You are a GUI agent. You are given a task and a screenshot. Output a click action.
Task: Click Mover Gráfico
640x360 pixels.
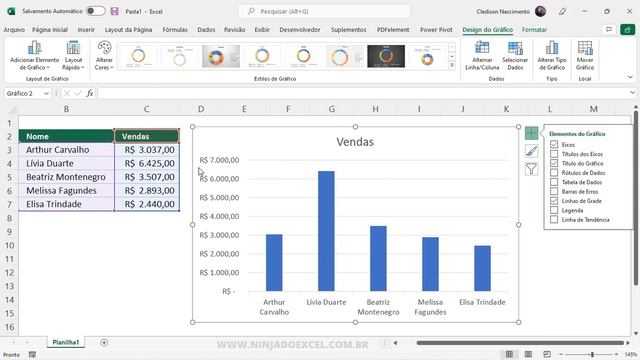tap(585, 56)
